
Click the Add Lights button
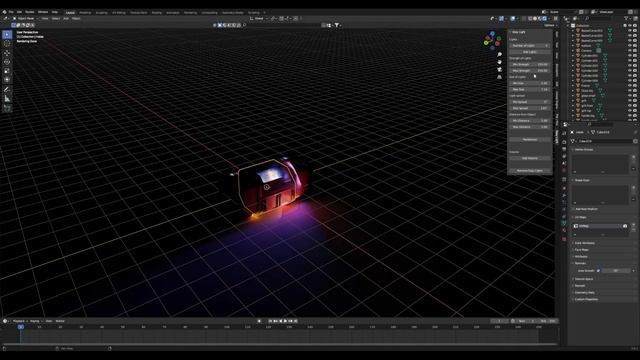coord(529,52)
